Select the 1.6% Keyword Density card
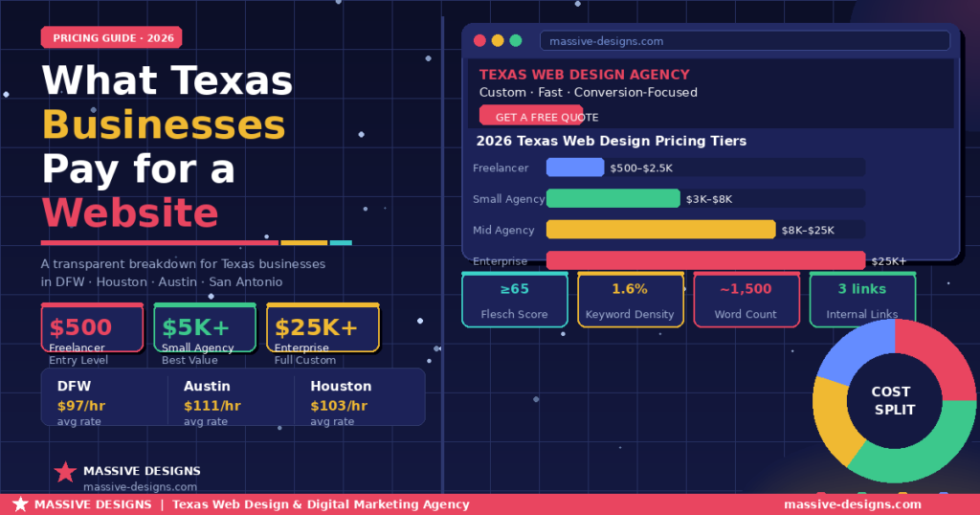The height and width of the screenshot is (515, 980). coord(631,300)
